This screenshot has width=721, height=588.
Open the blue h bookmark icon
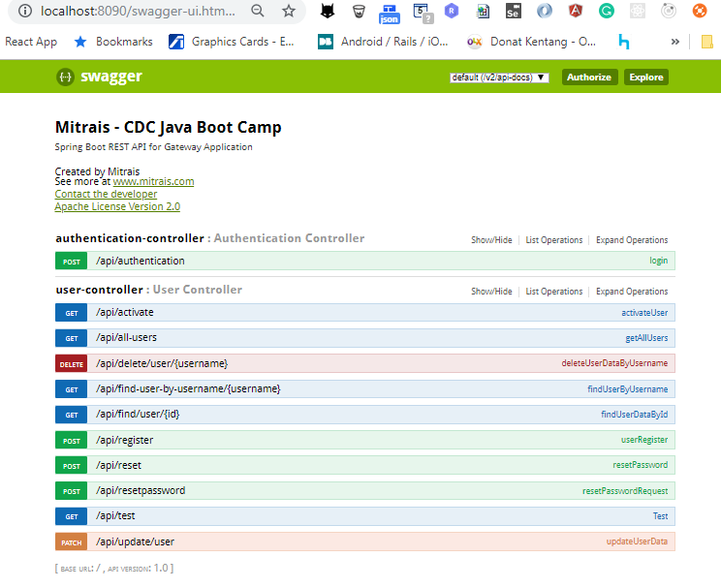click(x=623, y=42)
